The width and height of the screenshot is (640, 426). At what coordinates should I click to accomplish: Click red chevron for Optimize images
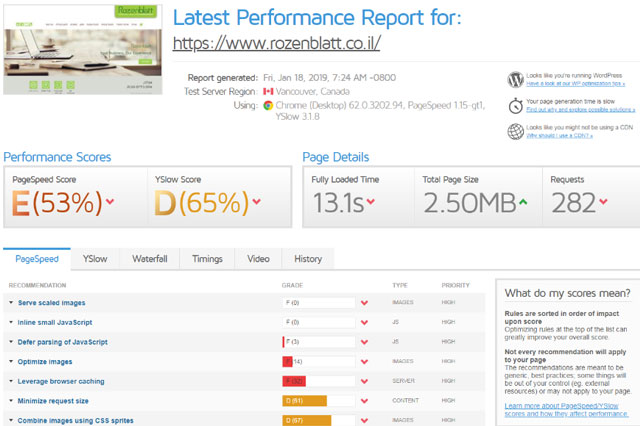[x=364, y=362]
